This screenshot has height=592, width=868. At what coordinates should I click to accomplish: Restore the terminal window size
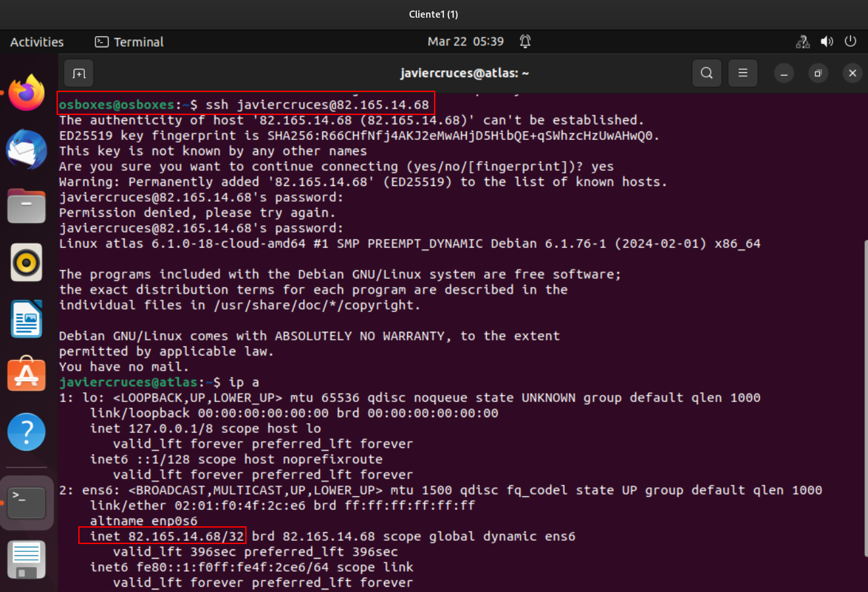coord(818,73)
